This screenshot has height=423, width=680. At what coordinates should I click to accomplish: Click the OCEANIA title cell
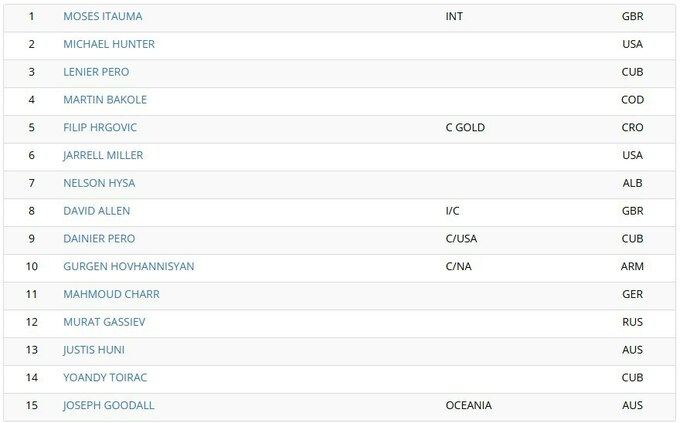[x=468, y=405]
